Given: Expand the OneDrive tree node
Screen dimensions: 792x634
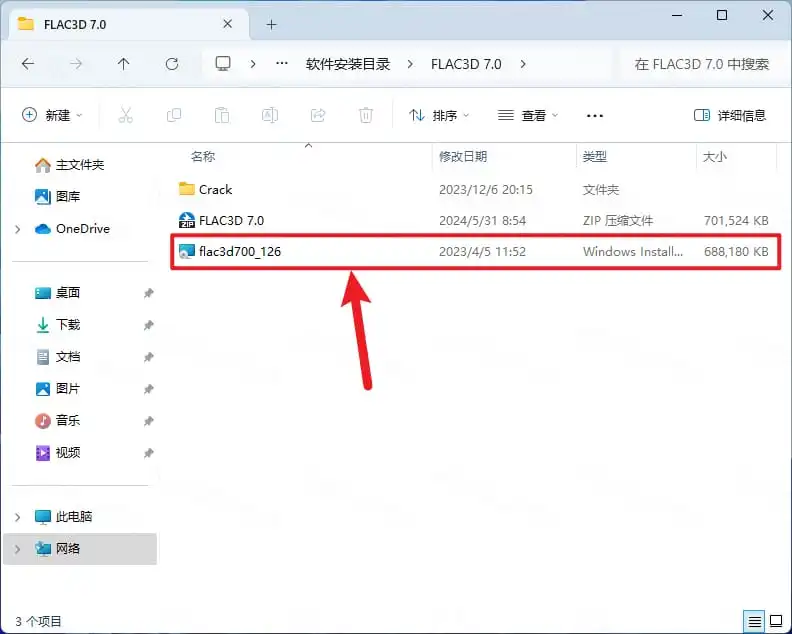Looking at the screenshot, I should click(x=18, y=229).
